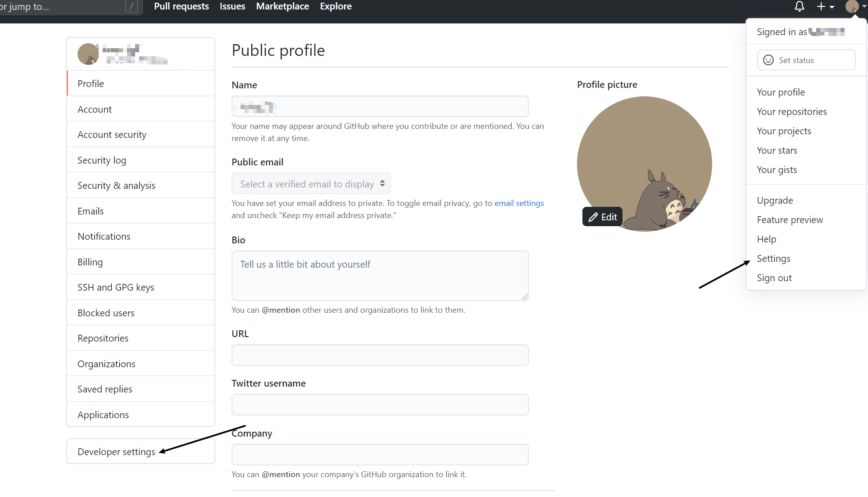Select Sign out from the dropdown
This screenshot has height=497, width=868.
(774, 278)
